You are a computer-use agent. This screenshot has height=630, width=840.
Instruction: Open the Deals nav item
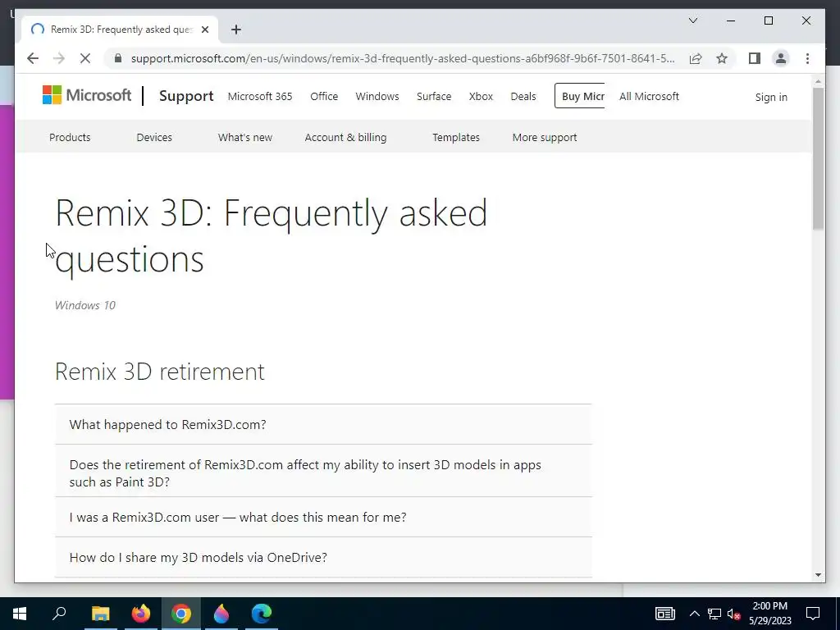523,97
